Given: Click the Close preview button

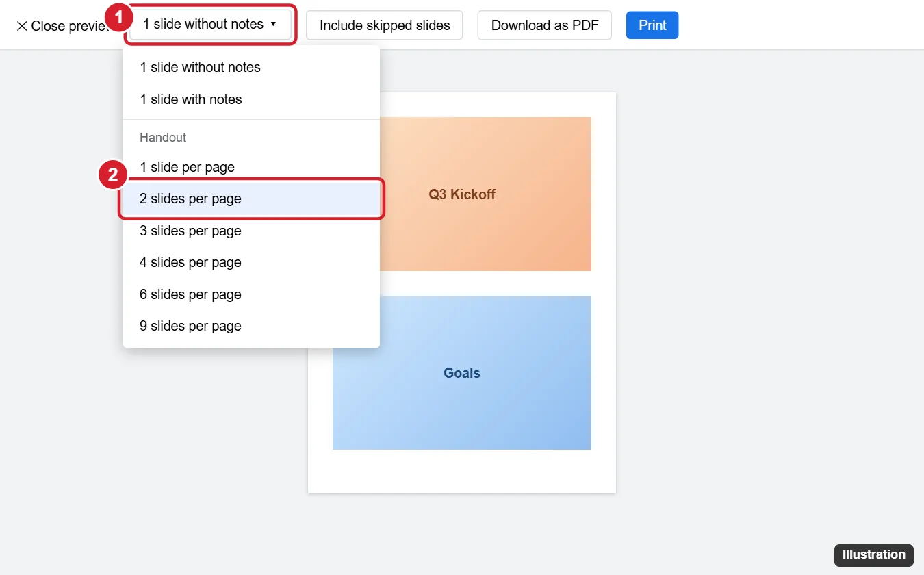Looking at the screenshot, I should coord(62,26).
